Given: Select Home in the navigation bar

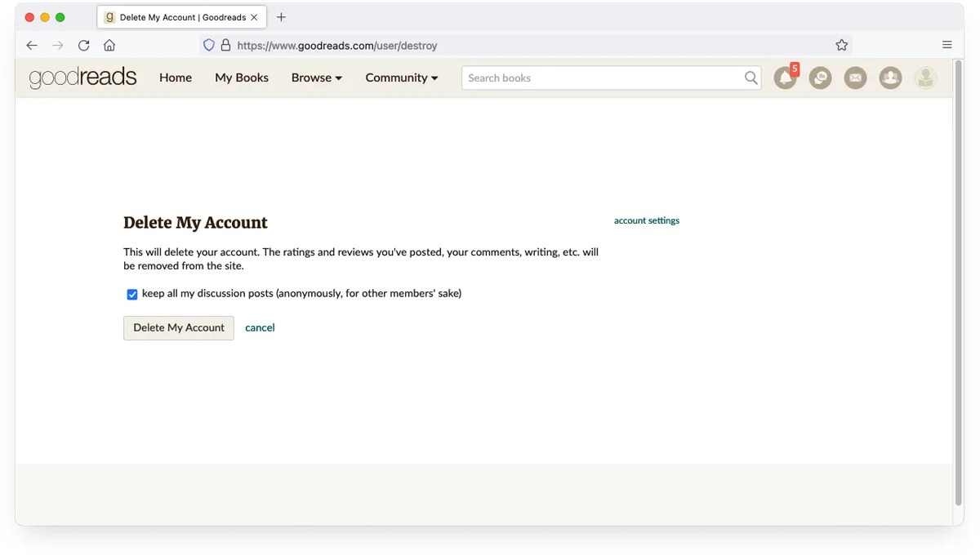Looking at the screenshot, I should (176, 78).
